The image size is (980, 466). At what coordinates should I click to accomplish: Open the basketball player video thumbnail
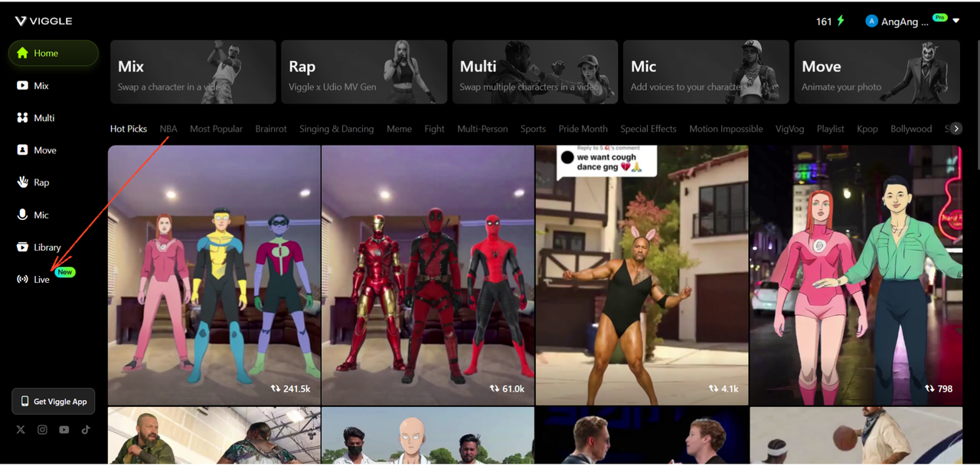click(x=856, y=435)
